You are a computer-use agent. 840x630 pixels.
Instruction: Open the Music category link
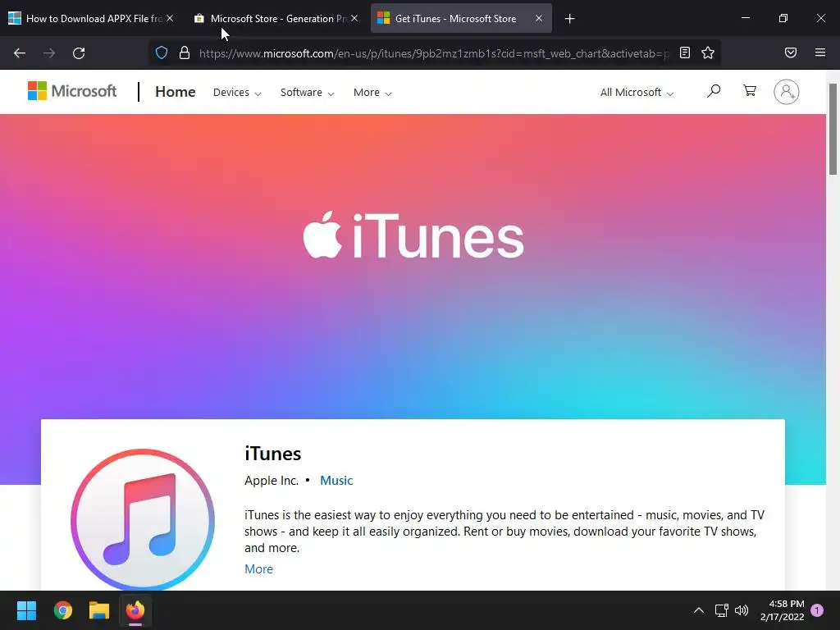pyautogui.click(x=336, y=481)
